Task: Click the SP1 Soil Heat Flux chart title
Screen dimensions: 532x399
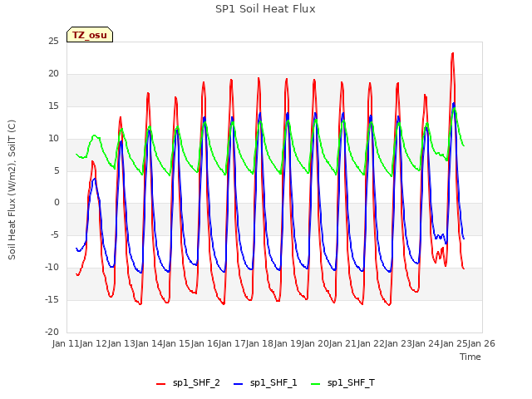Action: pyautogui.click(x=265, y=9)
